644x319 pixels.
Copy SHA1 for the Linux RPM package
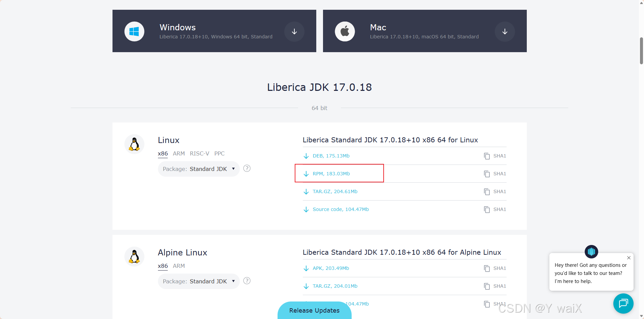tap(495, 174)
